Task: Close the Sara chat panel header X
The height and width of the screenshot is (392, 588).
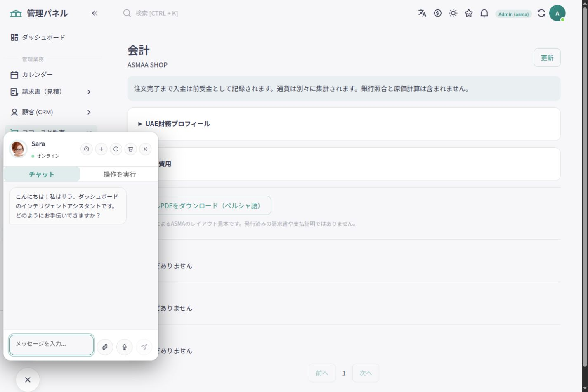Action: [145, 149]
